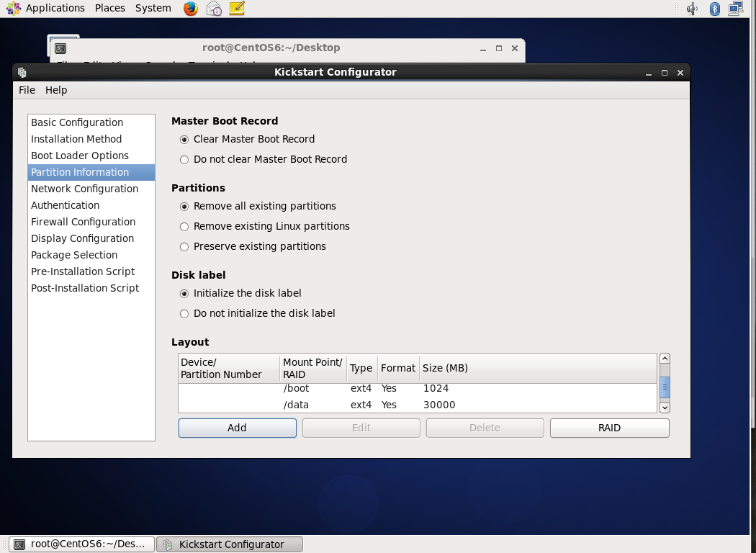The image size is (756, 553).
Task: Click the Delete partition button
Action: 485,428
